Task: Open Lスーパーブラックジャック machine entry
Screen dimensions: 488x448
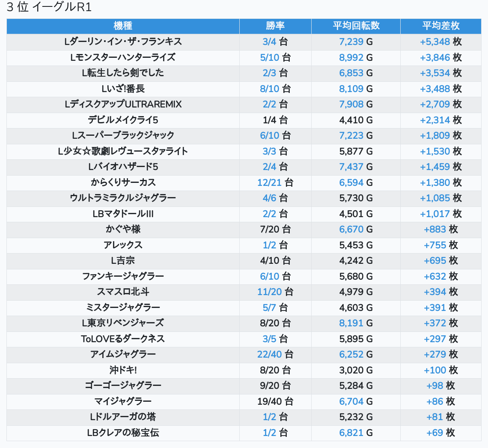Action: click(x=123, y=135)
